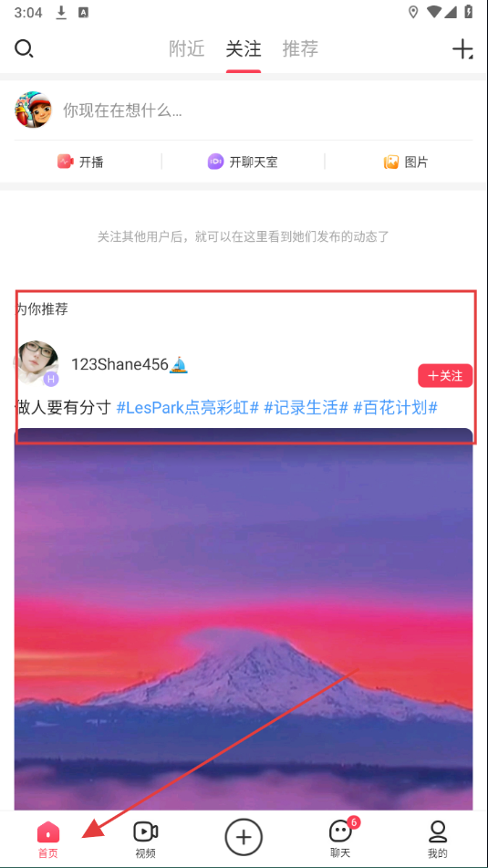Select the 关注 following tab
The width and height of the screenshot is (488, 868).
(244, 49)
